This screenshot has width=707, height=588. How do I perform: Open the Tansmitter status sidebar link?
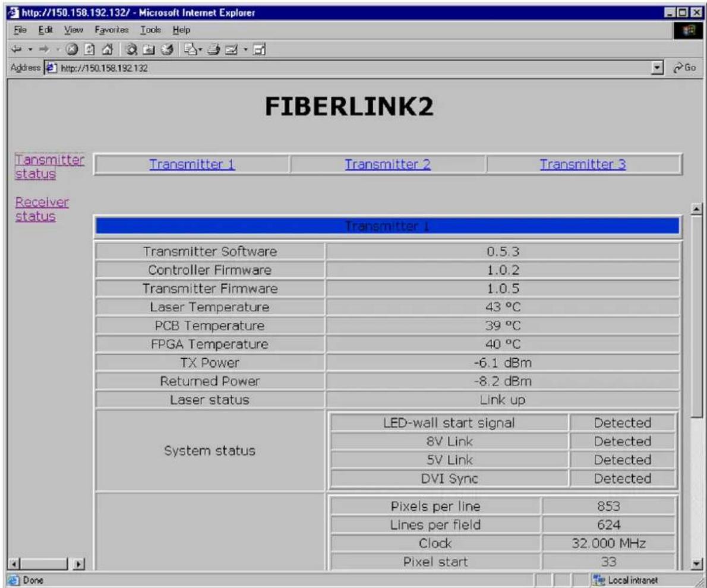(x=49, y=167)
